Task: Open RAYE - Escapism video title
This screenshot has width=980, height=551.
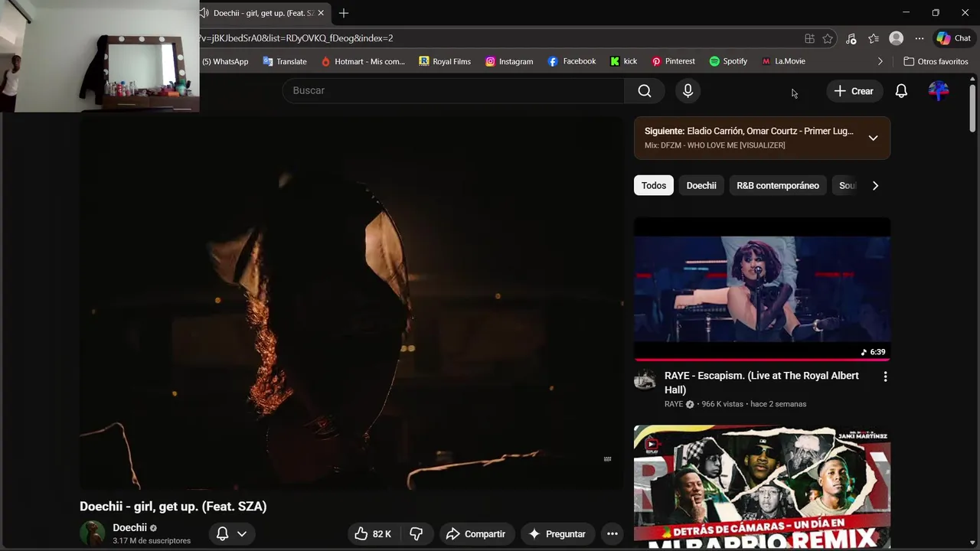Action: click(762, 383)
